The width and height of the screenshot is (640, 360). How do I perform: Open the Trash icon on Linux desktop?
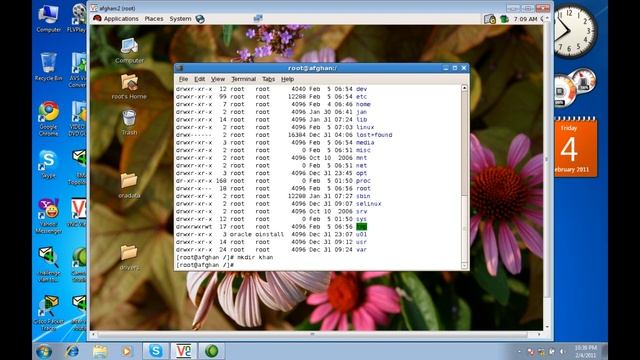point(129,122)
